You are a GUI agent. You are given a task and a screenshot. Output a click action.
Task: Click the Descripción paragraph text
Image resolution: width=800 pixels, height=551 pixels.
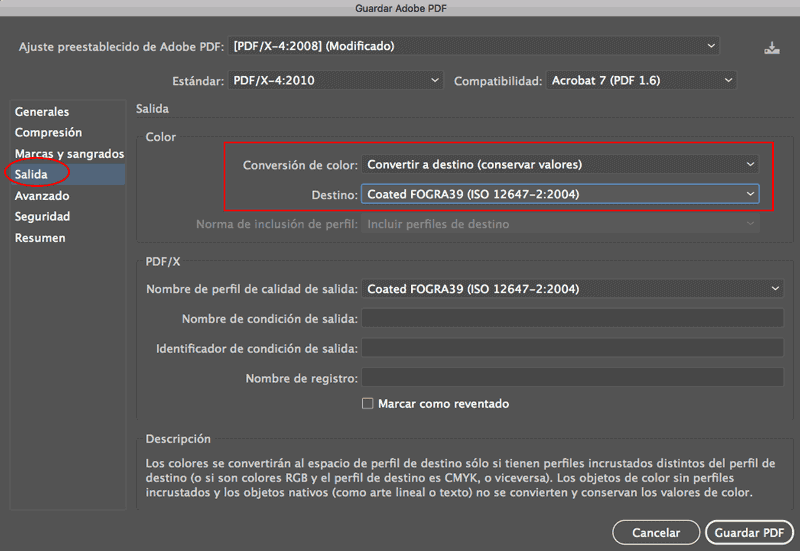coord(460,478)
